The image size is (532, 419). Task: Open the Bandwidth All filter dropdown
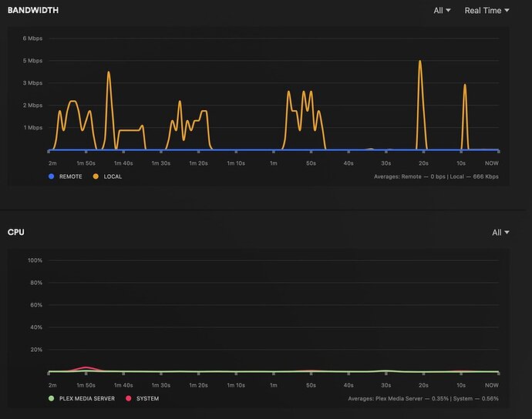click(x=442, y=11)
